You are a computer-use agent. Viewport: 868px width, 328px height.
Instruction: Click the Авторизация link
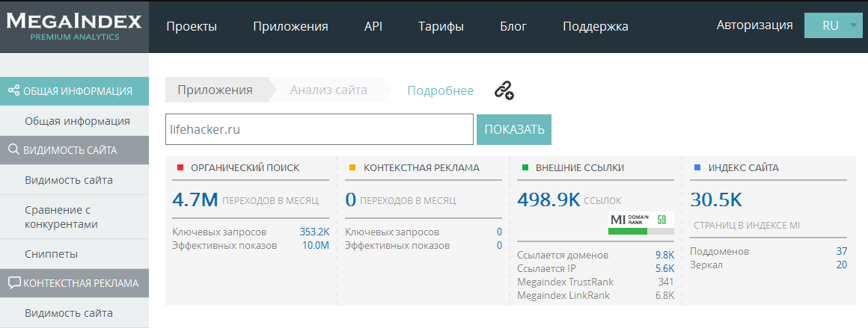coord(754,25)
